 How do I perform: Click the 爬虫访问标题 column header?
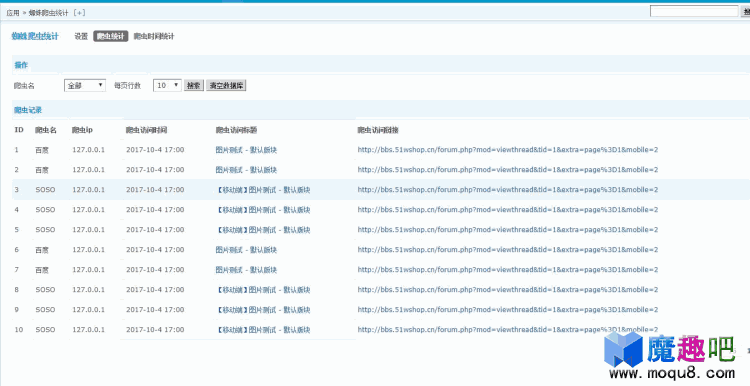point(237,130)
